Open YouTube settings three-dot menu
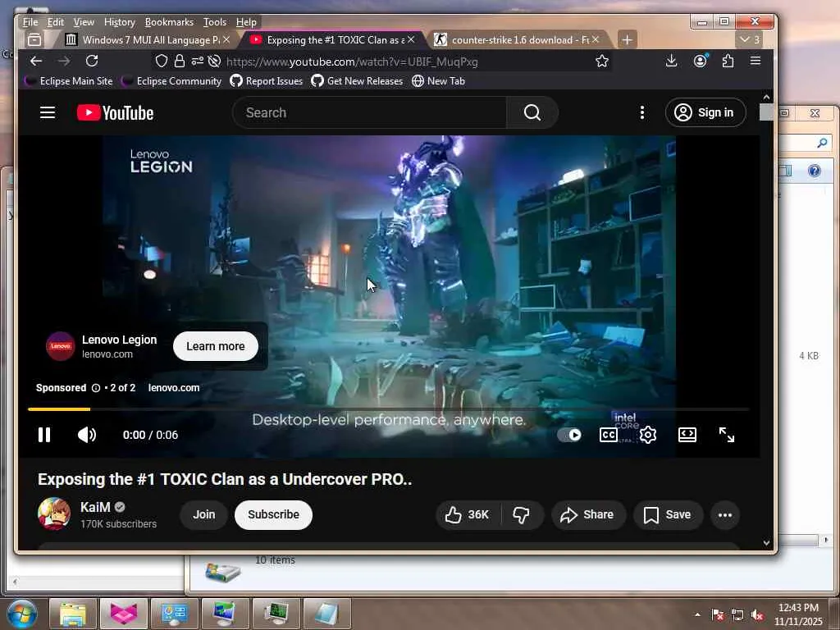Image resolution: width=840 pixels, height=630 pixels. [x=641, y=112]
